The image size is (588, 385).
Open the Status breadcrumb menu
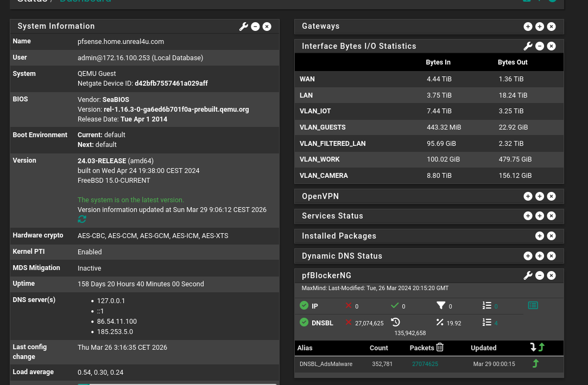tap(32, 2)
